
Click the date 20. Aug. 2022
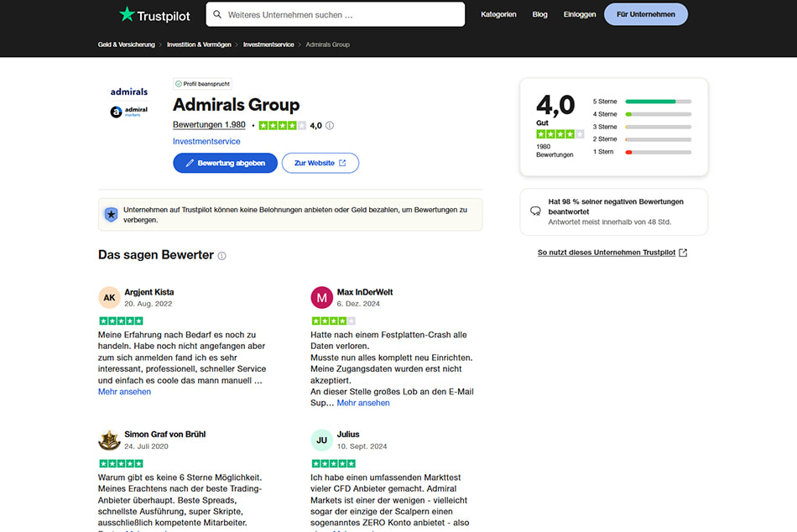(148, 304)
